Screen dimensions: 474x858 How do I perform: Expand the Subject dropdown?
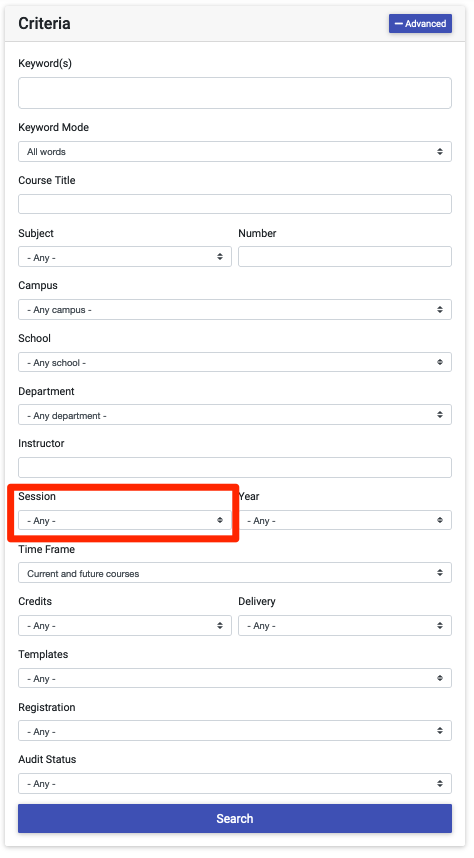[124, 257]
